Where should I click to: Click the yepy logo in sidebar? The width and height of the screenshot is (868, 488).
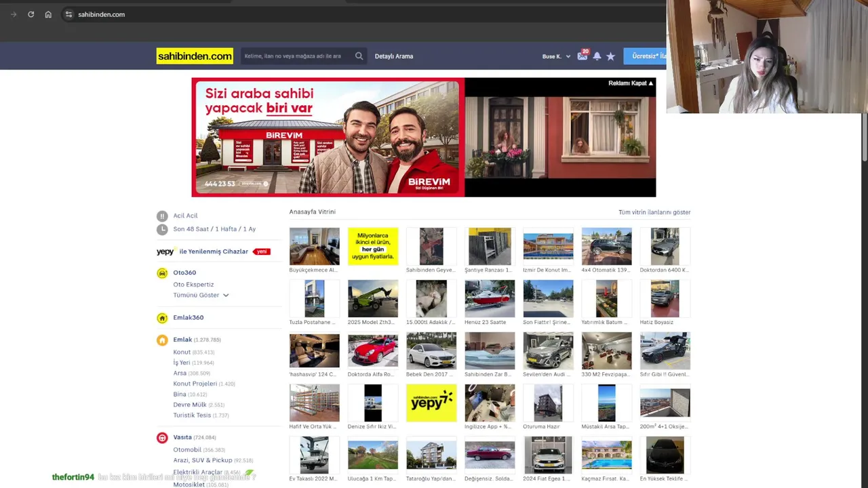click(165, 251)
